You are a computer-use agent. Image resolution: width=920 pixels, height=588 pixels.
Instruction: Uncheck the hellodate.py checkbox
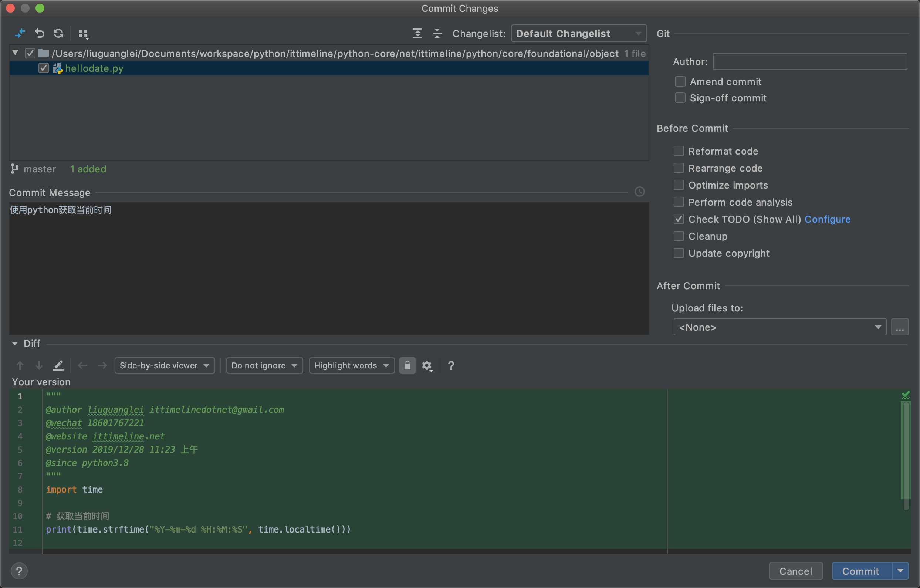coord(44,68)
